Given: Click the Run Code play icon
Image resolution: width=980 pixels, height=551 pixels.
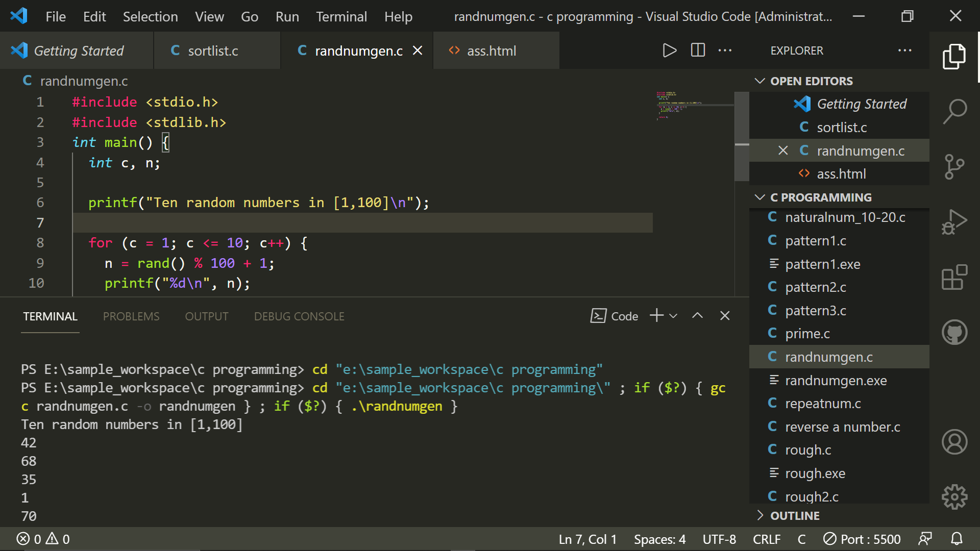Looking at the screenshot, I should [669, 51].
